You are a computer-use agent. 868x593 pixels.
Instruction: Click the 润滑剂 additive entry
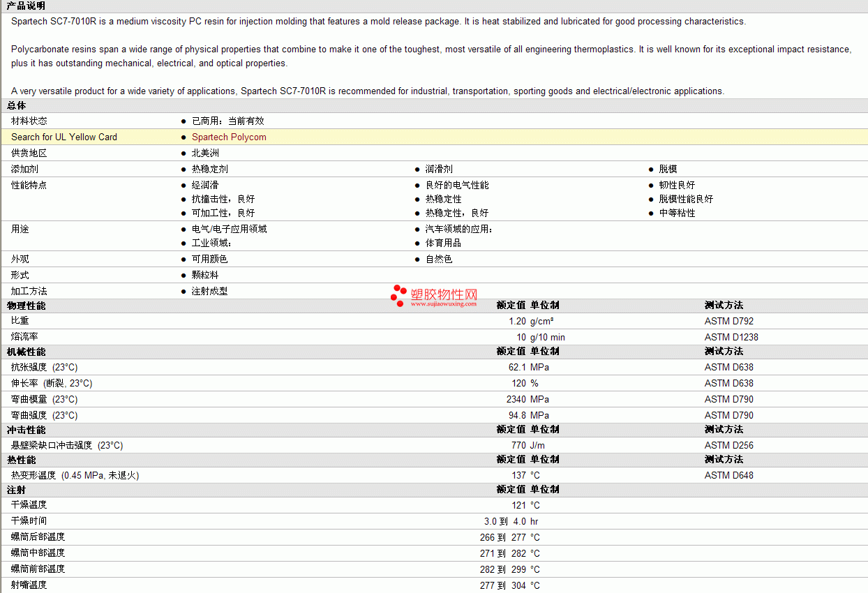(x=439, y=170)
